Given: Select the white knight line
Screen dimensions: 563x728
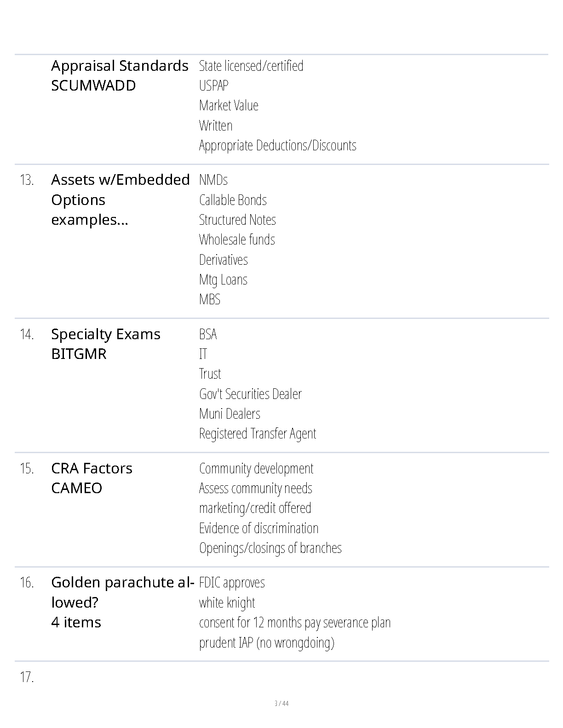Looking at the screenshot, I should click(227, 603).
